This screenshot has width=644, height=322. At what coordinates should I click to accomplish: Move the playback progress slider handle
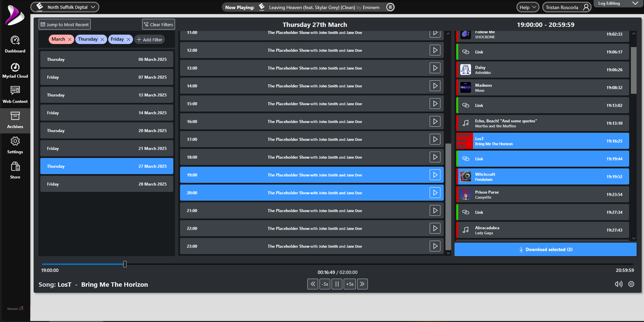point(125,264)
